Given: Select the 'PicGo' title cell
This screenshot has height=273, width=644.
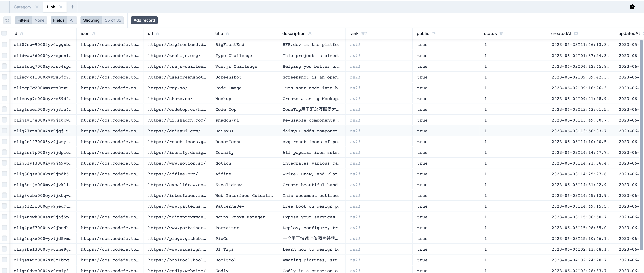Looking at the screenshot, I should [245, 238].
